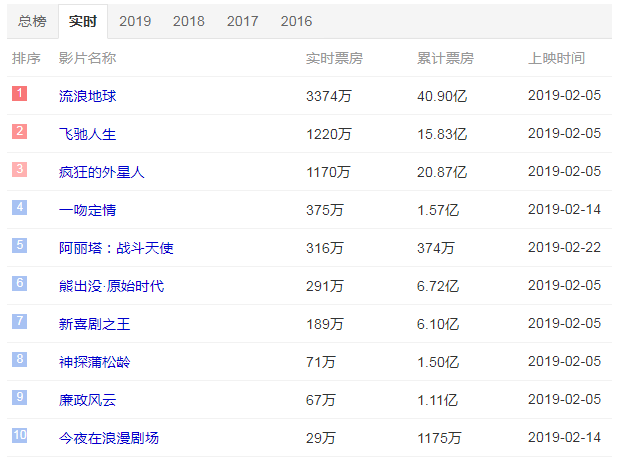This screenshot has height=458, width=618.
Task: Open the 2016 box office tab
Action: coord(296,21)
